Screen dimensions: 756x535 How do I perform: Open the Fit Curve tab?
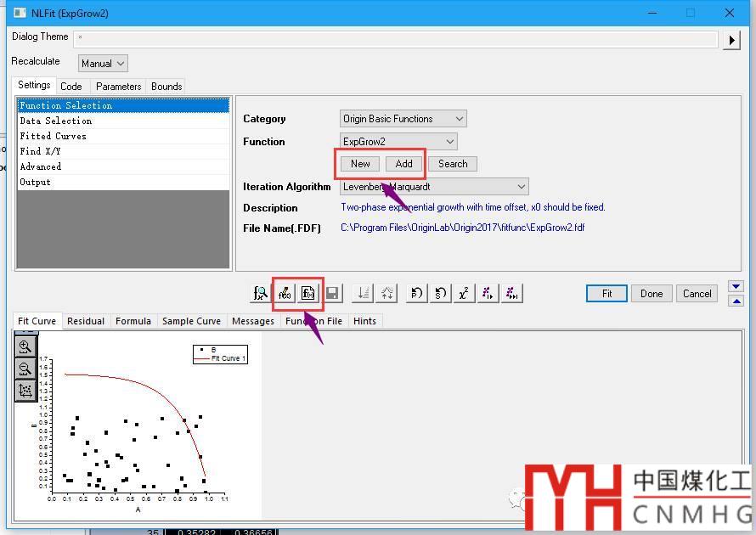(37, 321)
